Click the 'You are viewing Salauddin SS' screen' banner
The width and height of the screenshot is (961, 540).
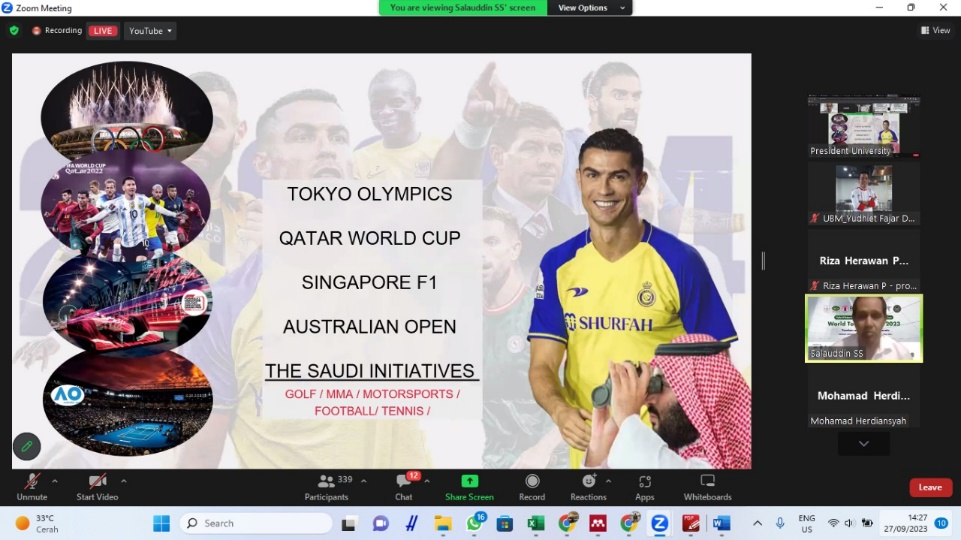coord(463,8)
